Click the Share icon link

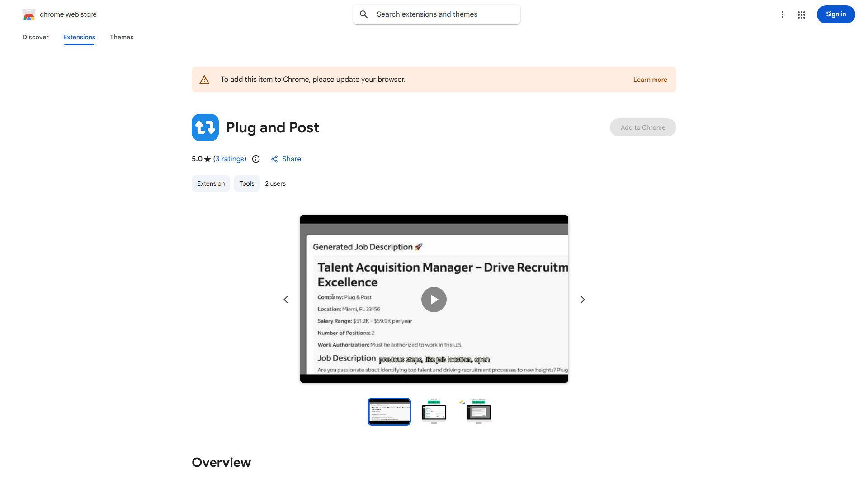[x=274, y=159]
